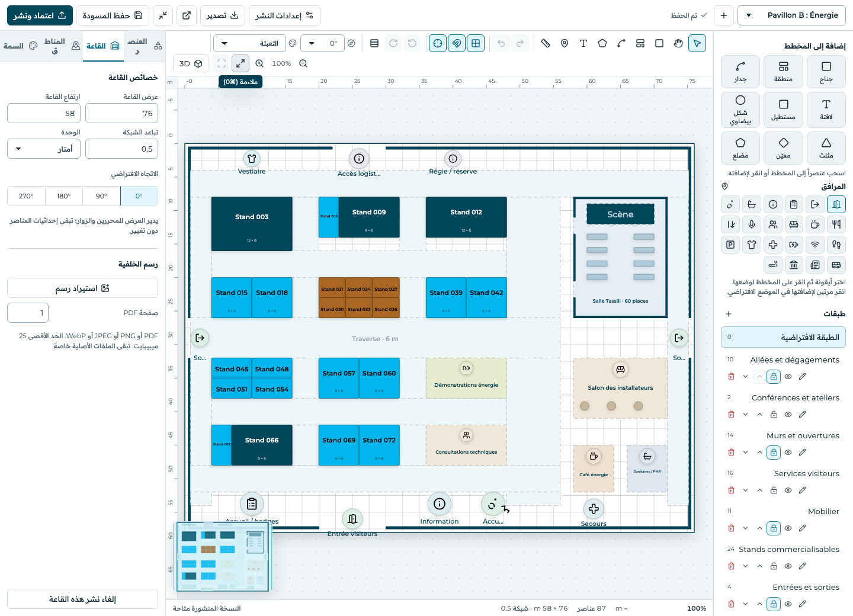Toggle visibility of Services visiteurs layer
Viewport: 853px width, 616px height.
[788, 490]
